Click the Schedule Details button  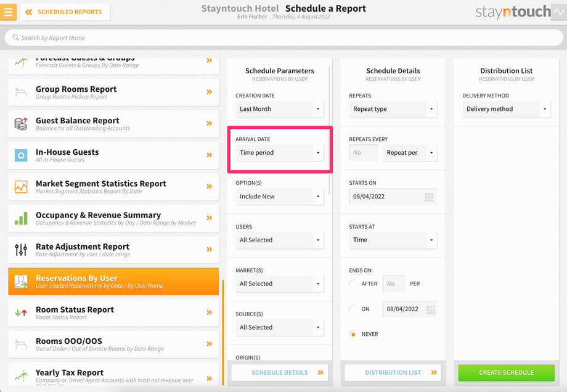[280, 372]
